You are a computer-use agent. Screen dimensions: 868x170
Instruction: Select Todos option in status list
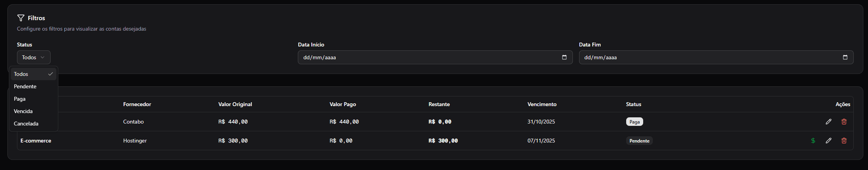tap(33, 74)
